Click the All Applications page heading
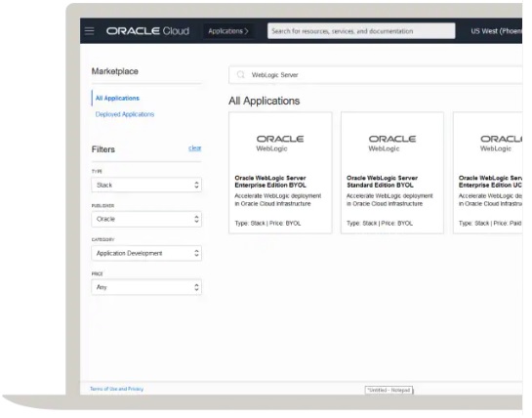 [264, 101]
